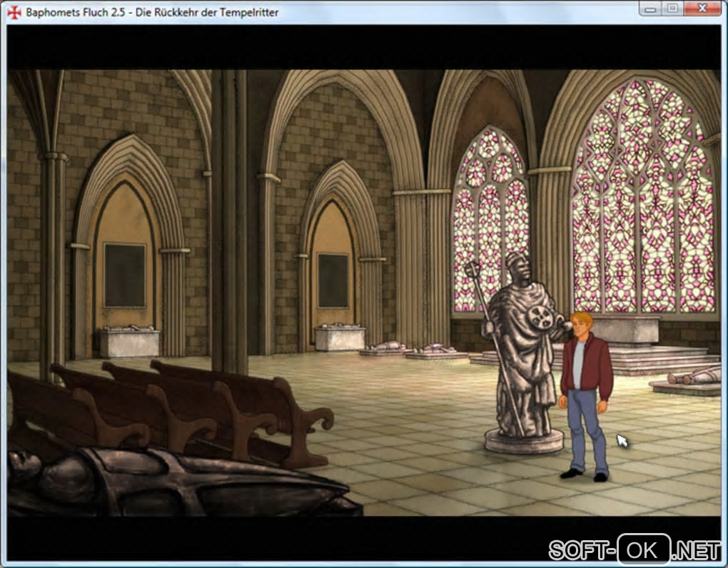Click on George in the red jacket
Image resolution: width=728 pixels, height=568 pixels.
click(x=585, y=396)
